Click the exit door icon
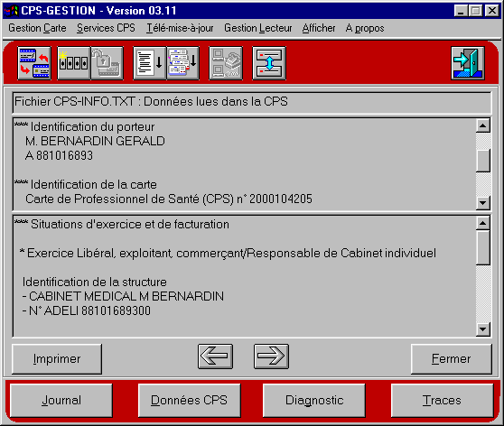 (468, 63)
